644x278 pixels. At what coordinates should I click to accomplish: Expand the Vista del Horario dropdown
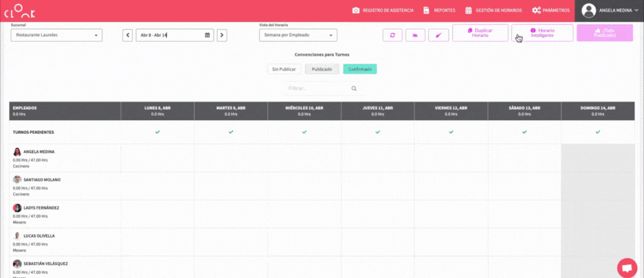pyautogui.click(x=298, y=35)
